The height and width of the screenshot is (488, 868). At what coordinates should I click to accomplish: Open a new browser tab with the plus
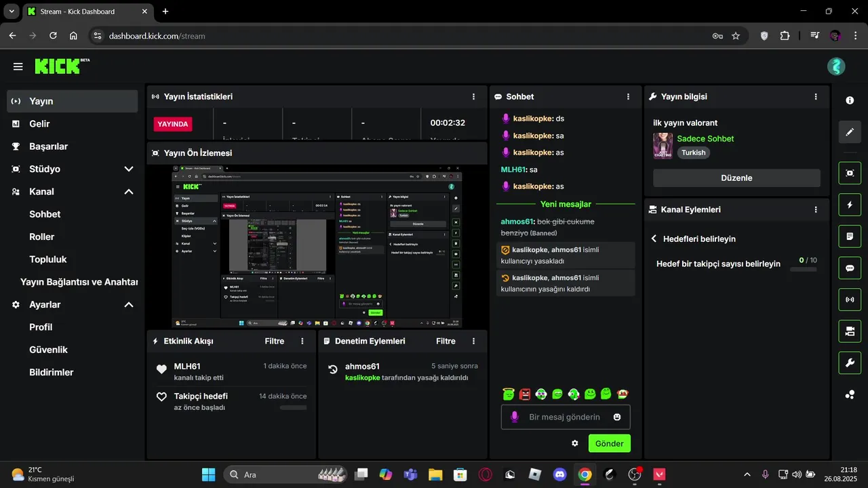pyautogui.click(x=165, y=12)
